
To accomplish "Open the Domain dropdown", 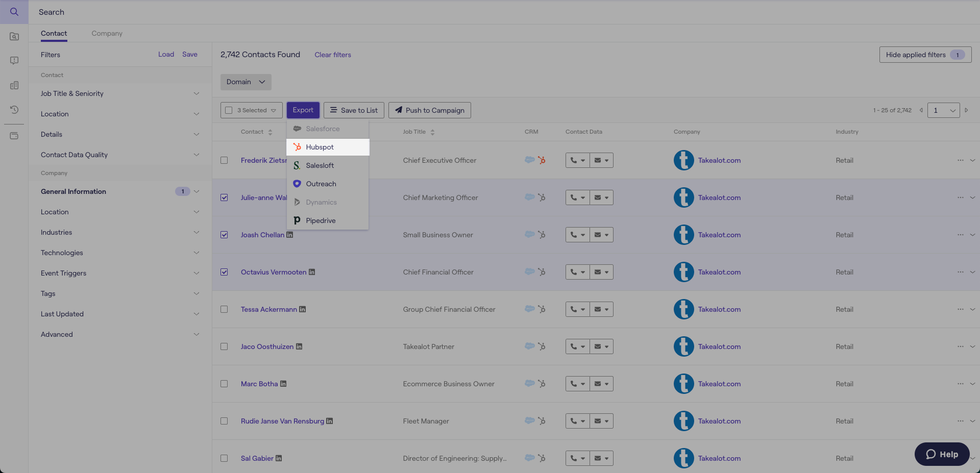I will (x=246, y=82).
